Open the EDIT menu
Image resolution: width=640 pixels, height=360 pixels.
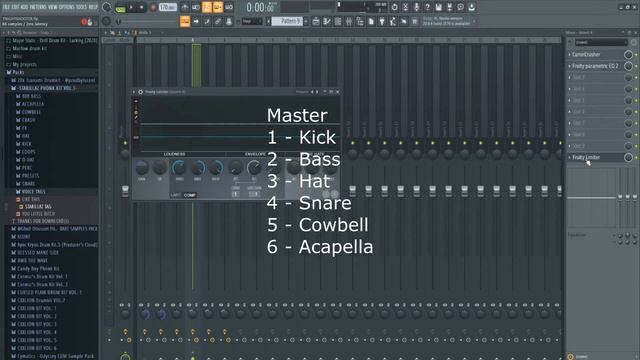tap(16, 7)
